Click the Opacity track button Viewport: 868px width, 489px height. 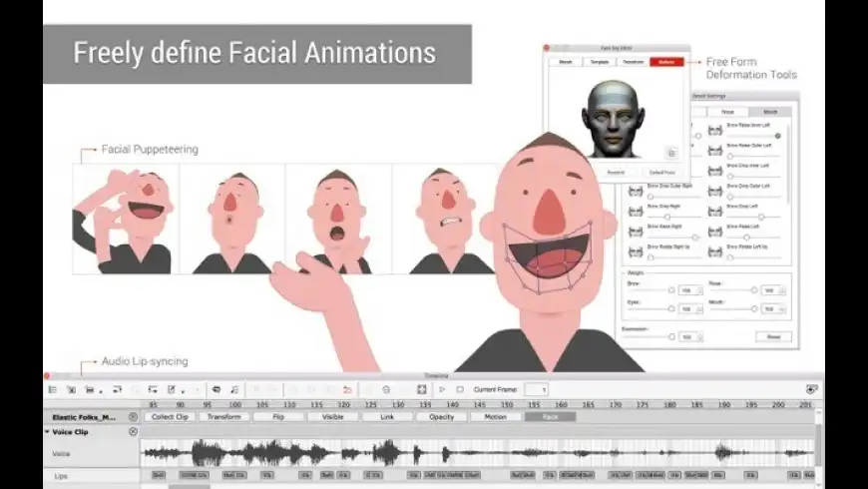[x=441, y=417]
